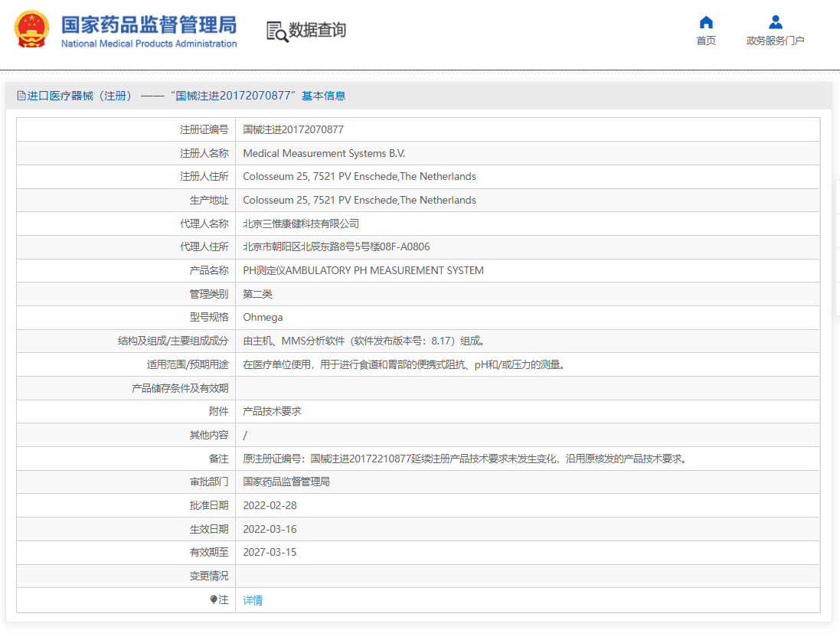Viewport: 840px width, 640px height.
Task: Click the 有效期至 row label
Action: [209, 552]
